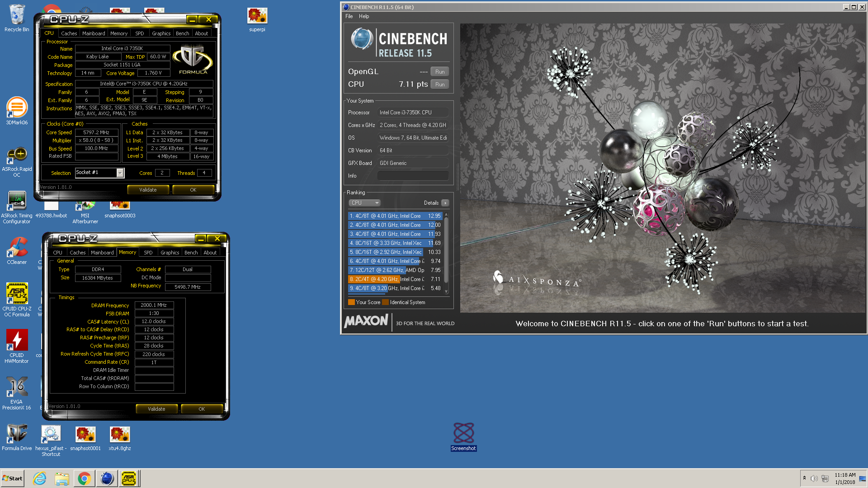Click the show desktop tray icon
868x488 pixels.
(x=863, y=479)
